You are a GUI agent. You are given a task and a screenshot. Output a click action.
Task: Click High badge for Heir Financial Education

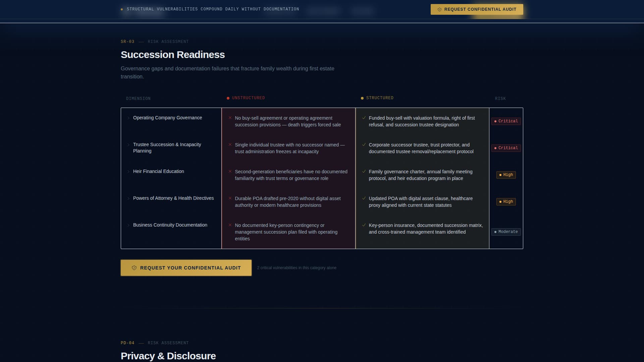coord(506,175)
